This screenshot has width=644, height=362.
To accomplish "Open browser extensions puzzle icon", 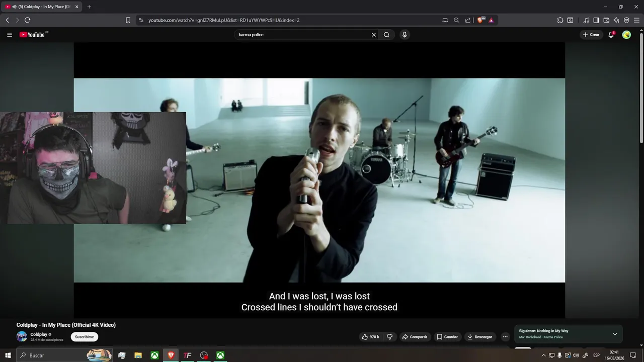I will 560,20.
